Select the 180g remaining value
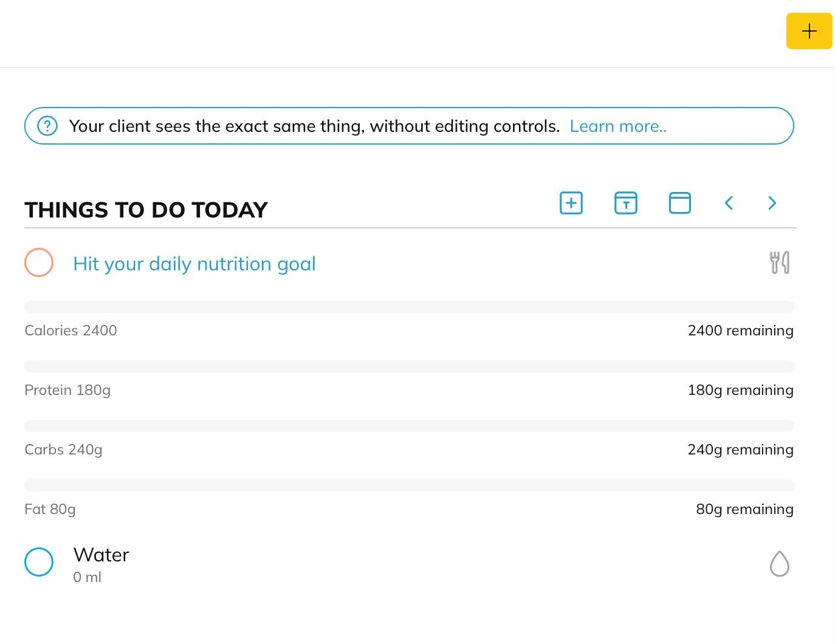Image resolution: width=835 pixels, height=644 pixels. 740,390
